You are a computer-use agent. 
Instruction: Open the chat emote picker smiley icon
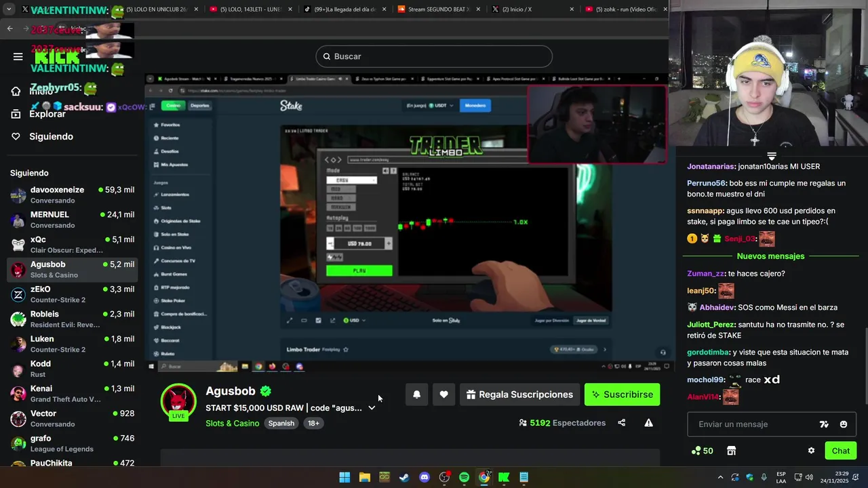click(x=844, y=424)
